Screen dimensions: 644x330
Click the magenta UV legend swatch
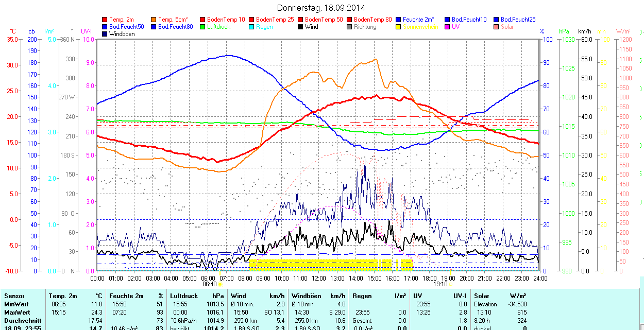click(x=447, y=27)
